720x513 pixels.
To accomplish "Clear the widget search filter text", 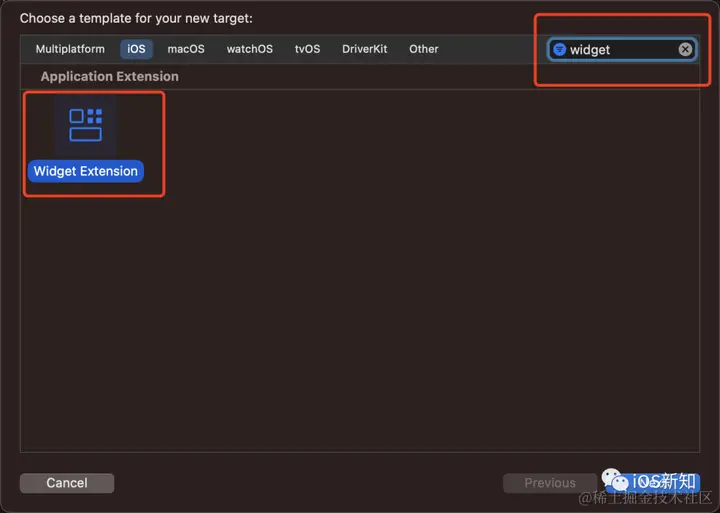I will point(685,49).
